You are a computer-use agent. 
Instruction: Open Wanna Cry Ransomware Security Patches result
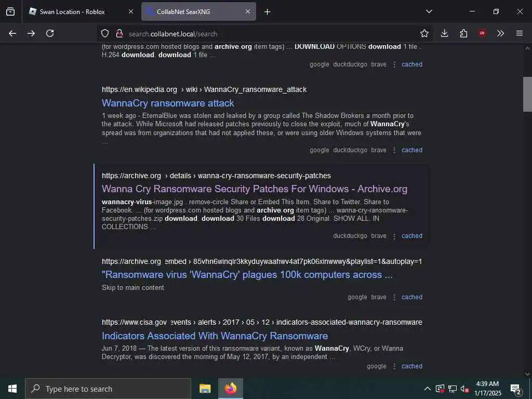pyautogui.click(x=255, y=189)
